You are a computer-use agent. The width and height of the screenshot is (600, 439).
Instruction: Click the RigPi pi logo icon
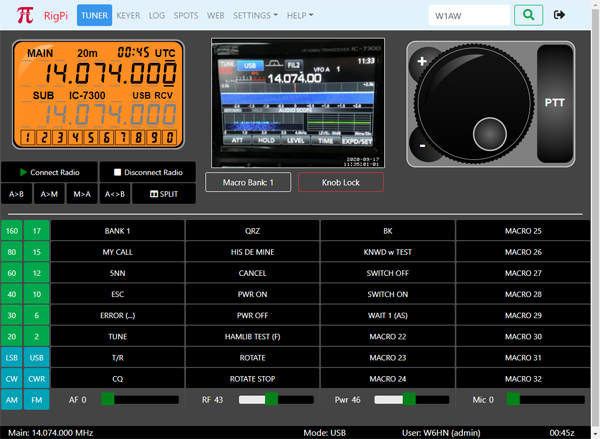[x=25, y=15]
